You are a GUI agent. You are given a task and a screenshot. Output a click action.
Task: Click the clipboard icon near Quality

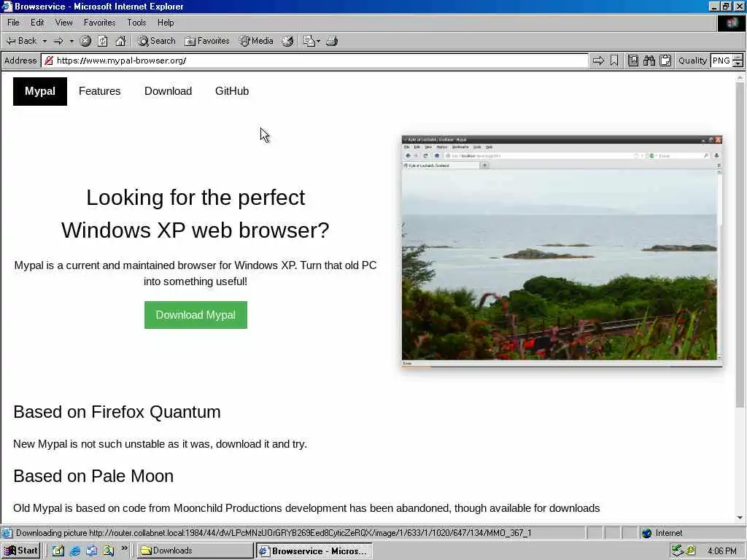[665, 61]
